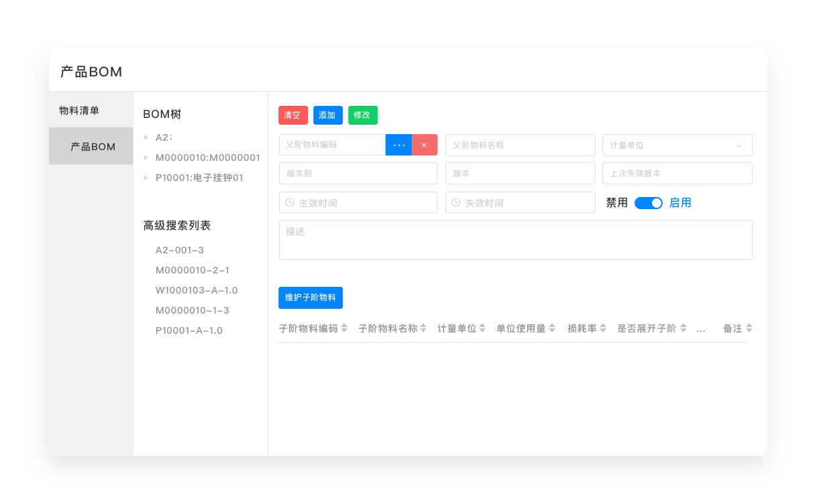Screen dimensions: 817x504
Task: Select 物料清单 in the sidebar menu
Action: 91,111
